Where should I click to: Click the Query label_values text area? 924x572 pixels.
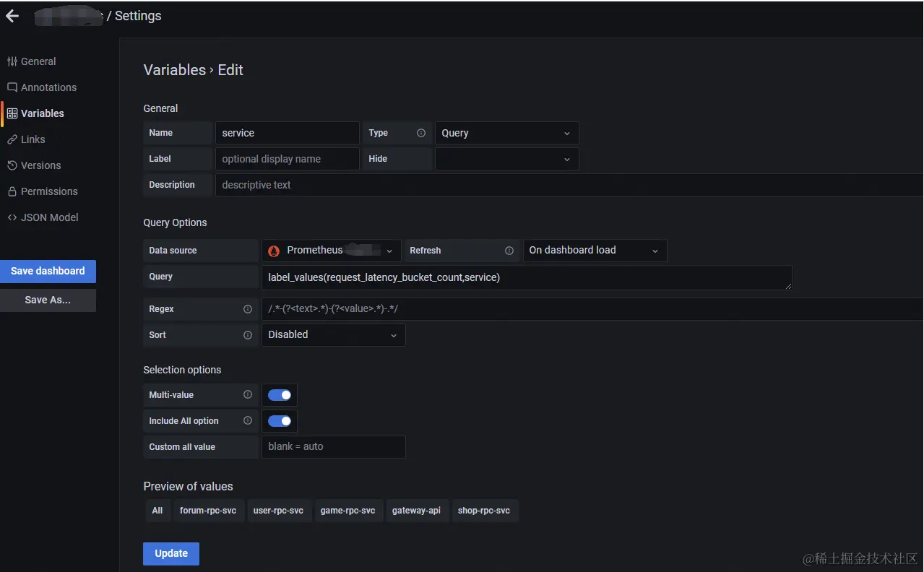point(527,277)
